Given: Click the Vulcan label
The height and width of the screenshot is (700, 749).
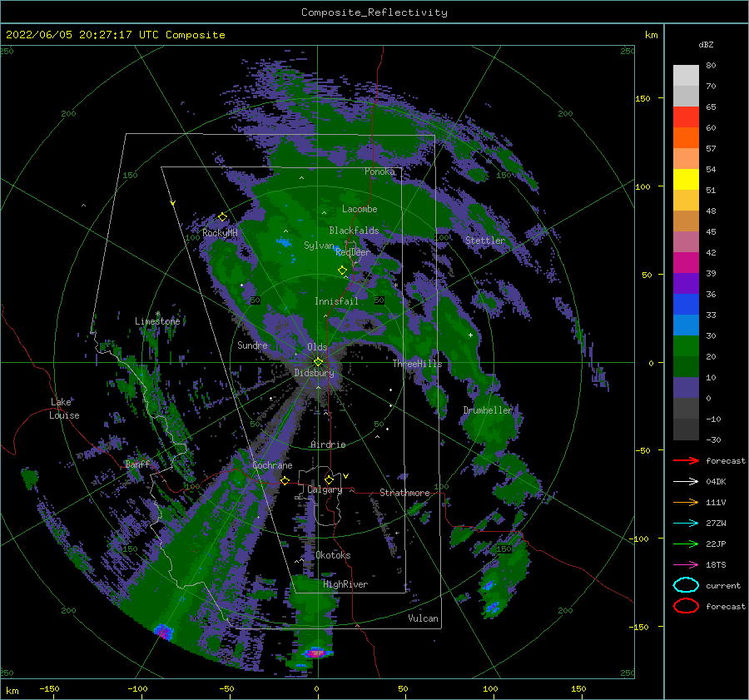Looking at the screenshot, I should coord(423,618).
